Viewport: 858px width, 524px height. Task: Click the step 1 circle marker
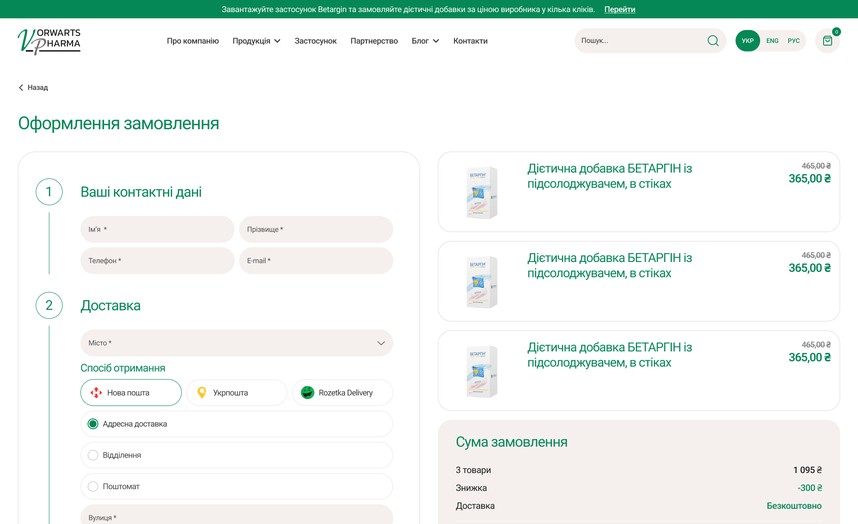(49, 192)
